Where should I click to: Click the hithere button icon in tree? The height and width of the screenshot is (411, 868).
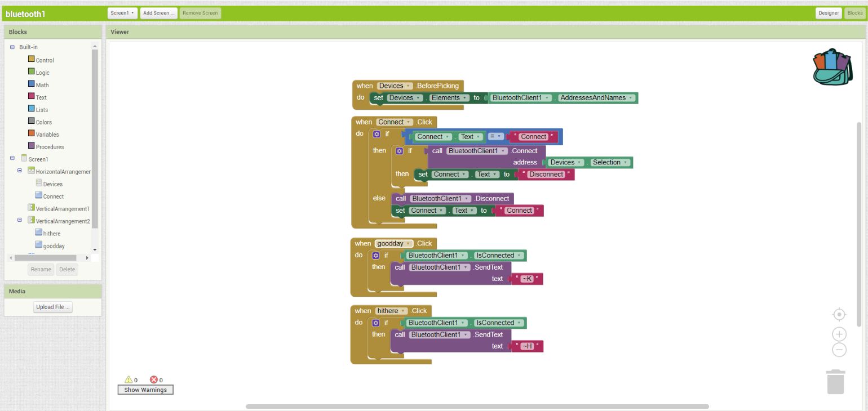tap(39, 233)
